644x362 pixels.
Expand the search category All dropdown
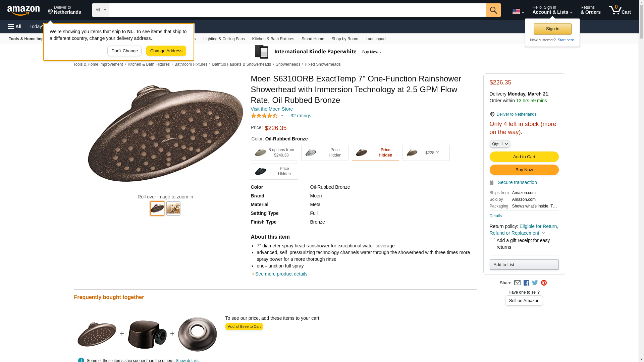coord(100,10)
